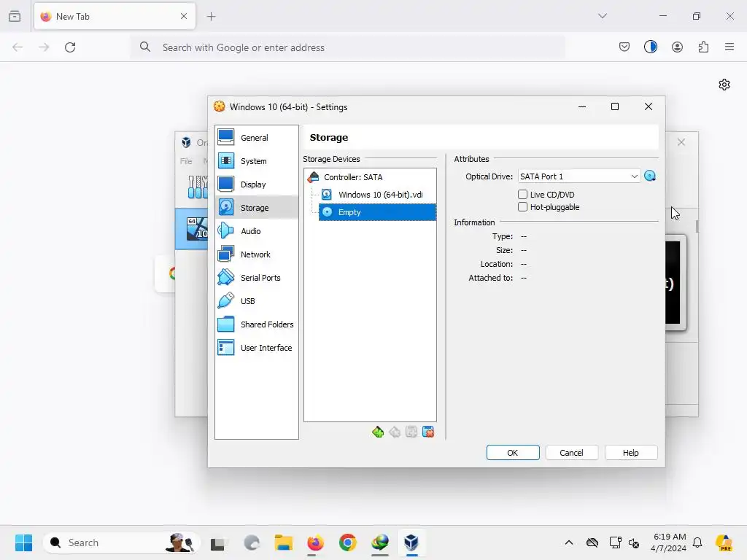The height and width of the screenshot is (560, 747).
Task: Select the Windows 10 VM in VirtualBox Manager
Action: [192, 229]
